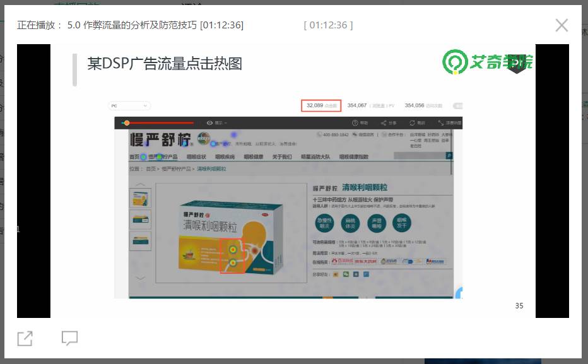Click the green WeChat share icon
Screen dimensions: 588x364
(346, 274)
